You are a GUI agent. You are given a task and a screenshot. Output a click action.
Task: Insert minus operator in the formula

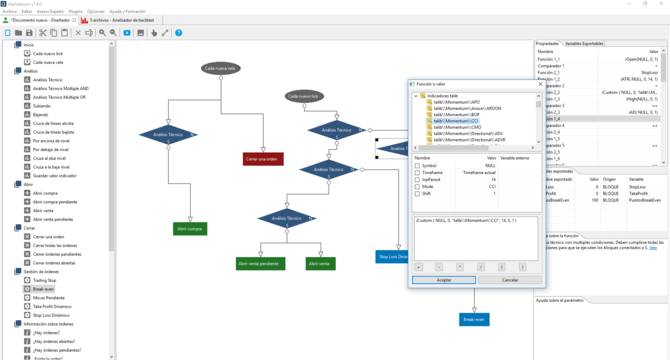coord(439,267)
